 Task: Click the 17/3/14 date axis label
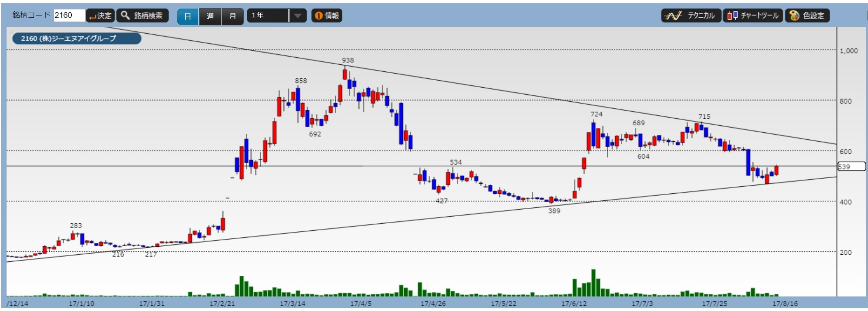pos(293,303)
